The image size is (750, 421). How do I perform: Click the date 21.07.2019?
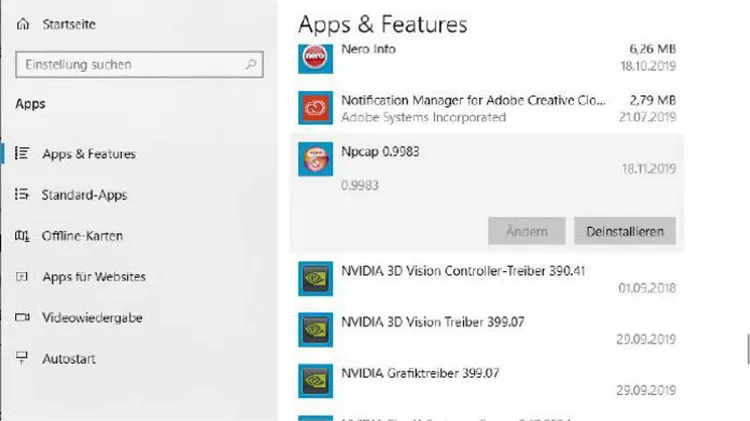coord(647,117)
